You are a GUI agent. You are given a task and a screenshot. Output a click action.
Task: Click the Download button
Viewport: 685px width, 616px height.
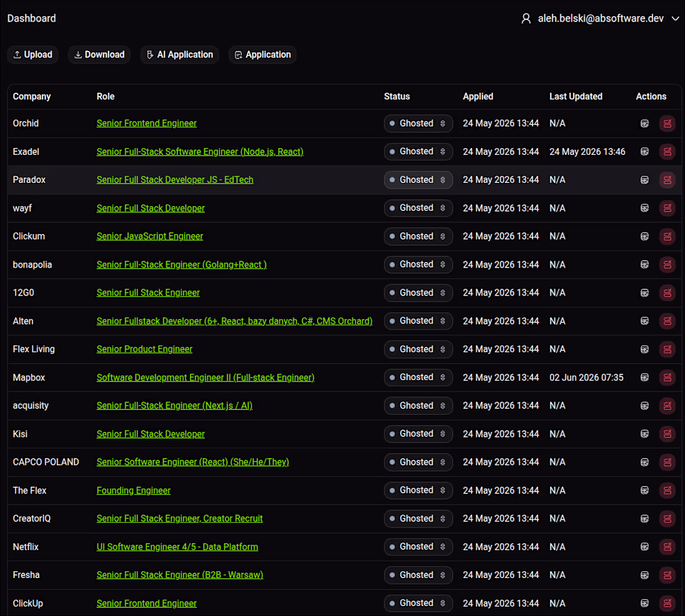(99, 55)
